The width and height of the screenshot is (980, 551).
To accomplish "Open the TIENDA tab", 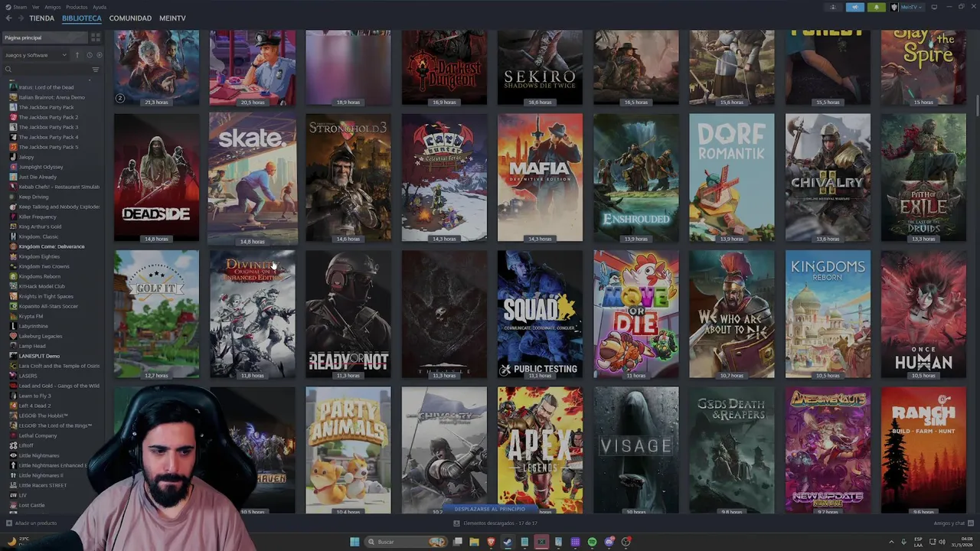I will (x=41, y=18).
